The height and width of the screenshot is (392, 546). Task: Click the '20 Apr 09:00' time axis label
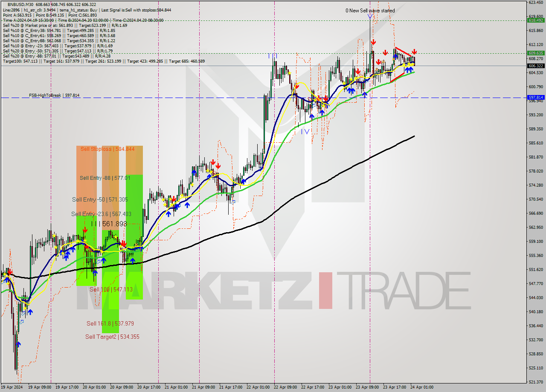[121, 388]
